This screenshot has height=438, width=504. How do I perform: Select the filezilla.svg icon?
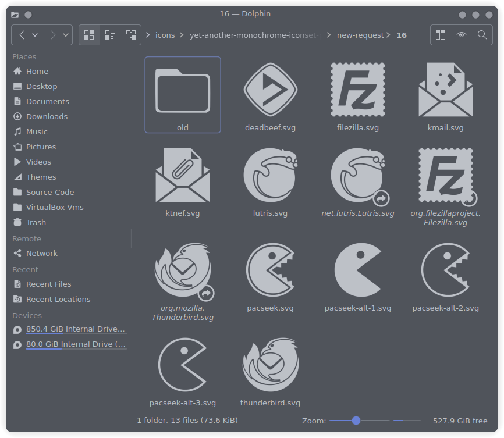click(358, 90)
